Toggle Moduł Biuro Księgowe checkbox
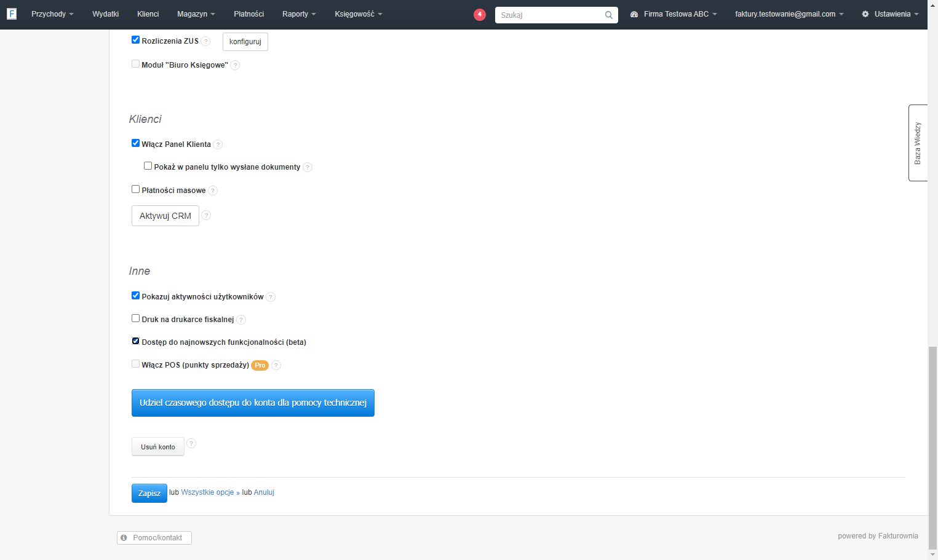938x560 pixels. tap(135, 64)
